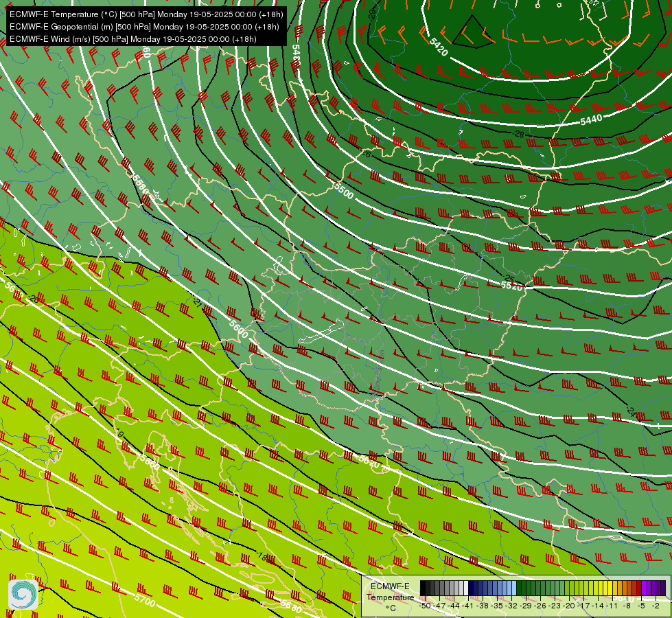Click the -24 isotherm label
This screenshot has height=618, width=672.
pyautogui.click(x=630, y=411)
